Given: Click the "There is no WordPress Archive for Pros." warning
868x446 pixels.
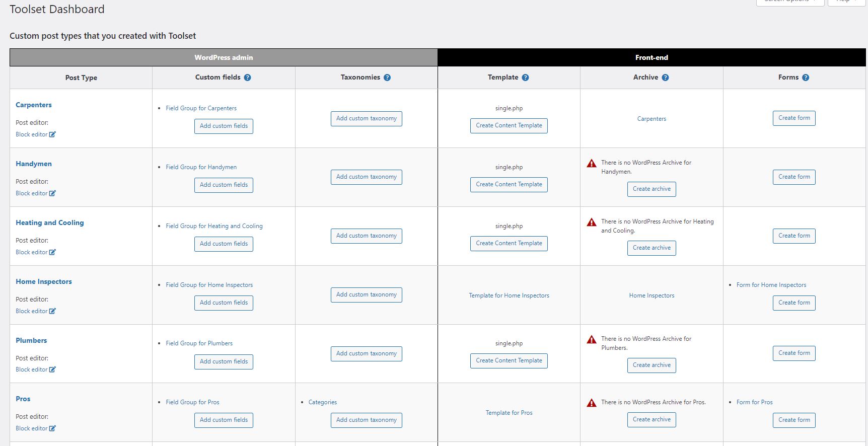Looking at the screenshot, I should tap(653, 402).
